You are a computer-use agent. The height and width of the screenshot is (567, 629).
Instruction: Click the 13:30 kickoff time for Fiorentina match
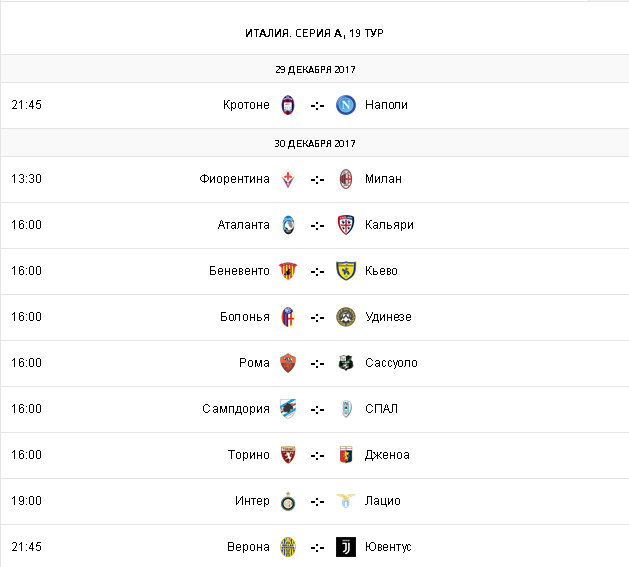(x=26, y=179)
